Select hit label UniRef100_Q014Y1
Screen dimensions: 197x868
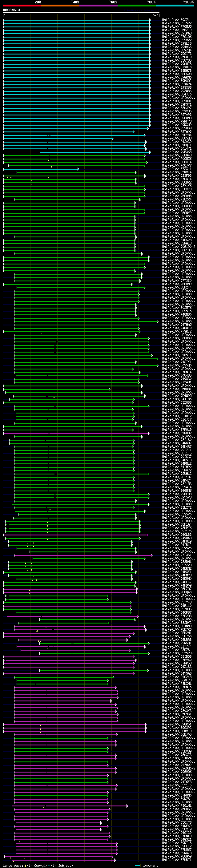click(x=176, y=149)
